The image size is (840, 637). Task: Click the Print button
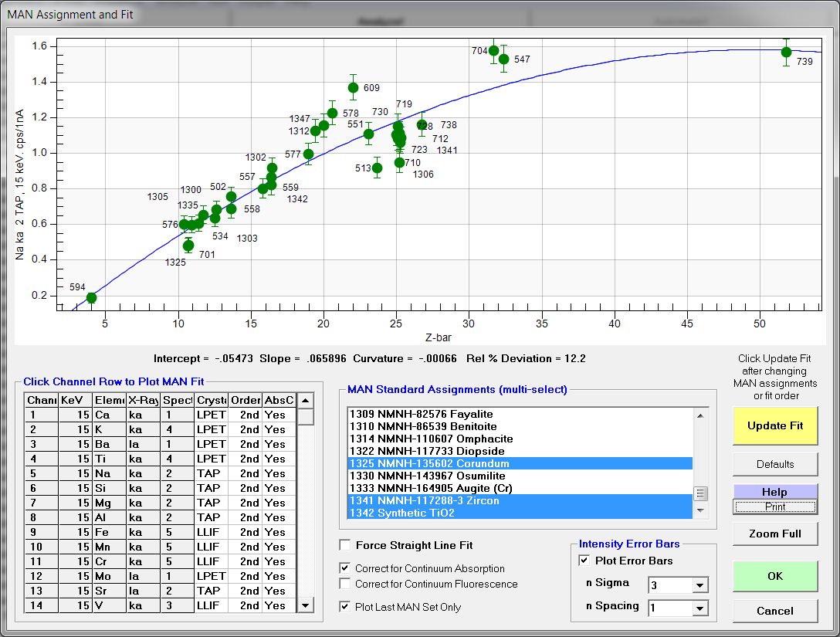775,507
